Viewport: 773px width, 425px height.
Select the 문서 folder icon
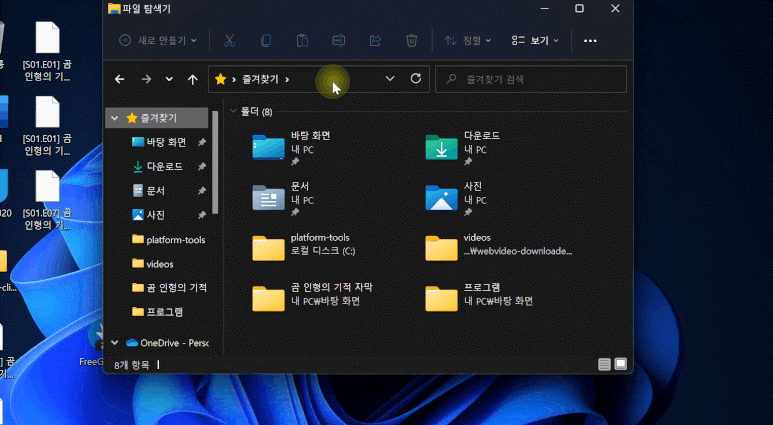[x=269, y=197]
